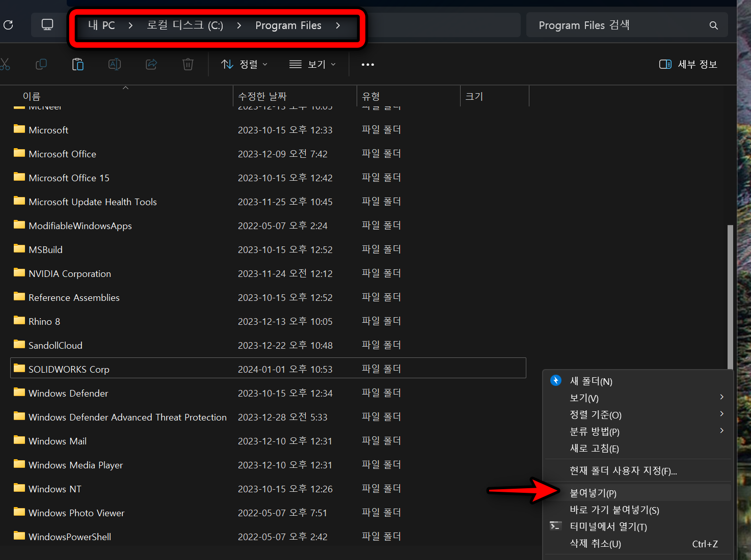Select the Rhino 8 folder
Viewport: 751px width, 560px height.
click(268, 321)
